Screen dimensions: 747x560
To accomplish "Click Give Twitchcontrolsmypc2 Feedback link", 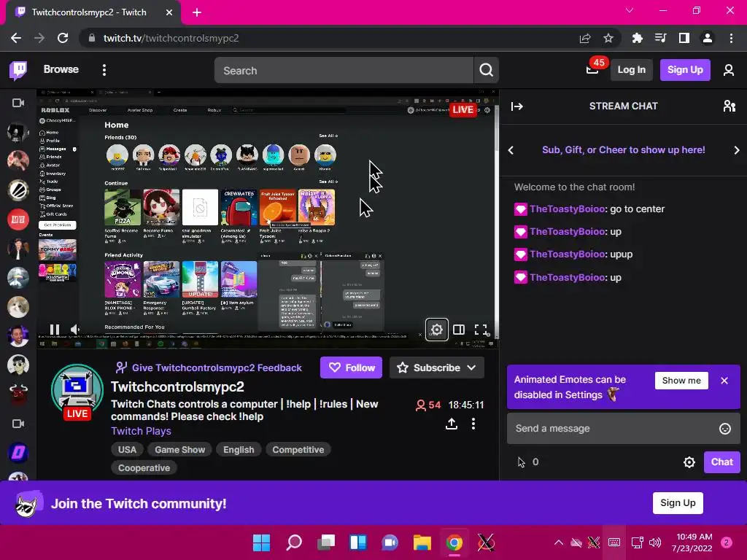I will point(209,367).
